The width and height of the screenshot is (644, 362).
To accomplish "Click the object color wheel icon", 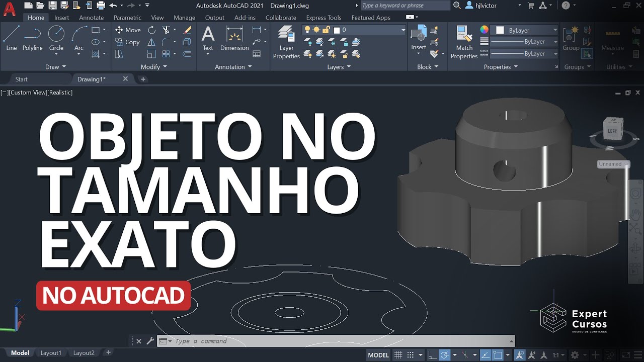I will (x=484, y=30).
